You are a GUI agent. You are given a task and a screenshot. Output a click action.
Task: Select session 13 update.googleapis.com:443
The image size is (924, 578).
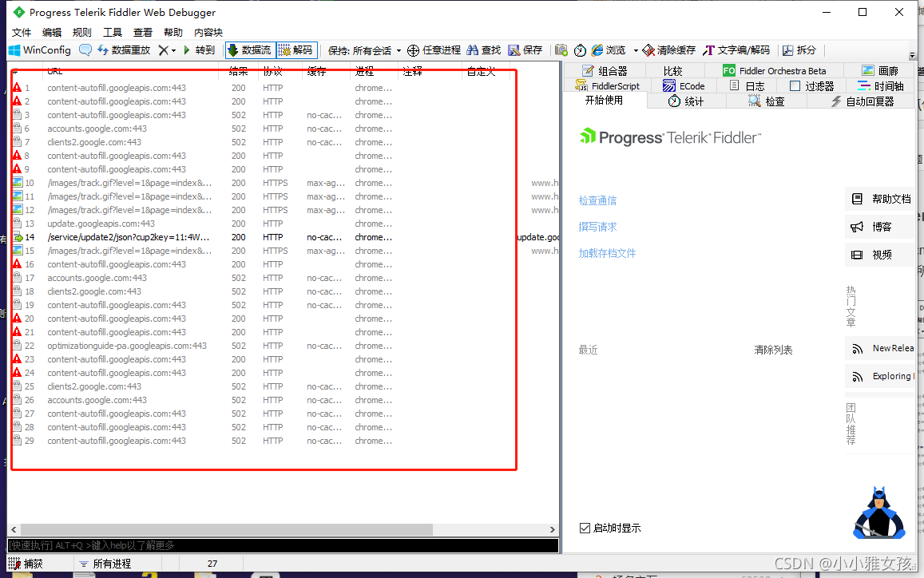pyautogui.click(x=285, y=224)
